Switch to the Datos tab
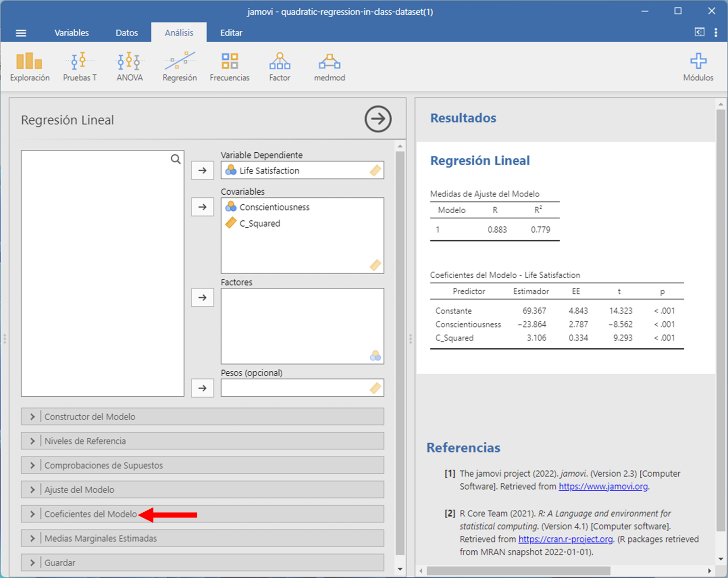The height and width of the screenshot is (578, 728). (x=127, y=33)
